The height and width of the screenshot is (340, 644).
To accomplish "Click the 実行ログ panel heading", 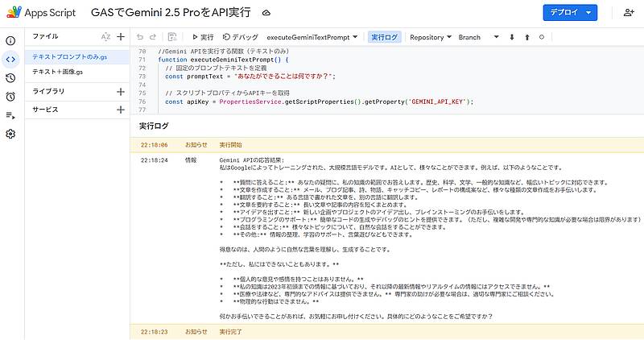I will (154, 126).
